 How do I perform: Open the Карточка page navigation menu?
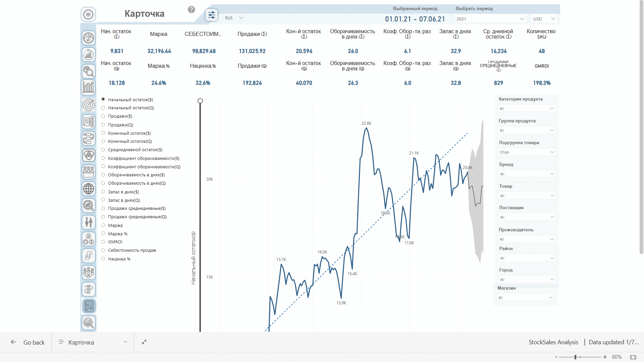tap(93, 342)
